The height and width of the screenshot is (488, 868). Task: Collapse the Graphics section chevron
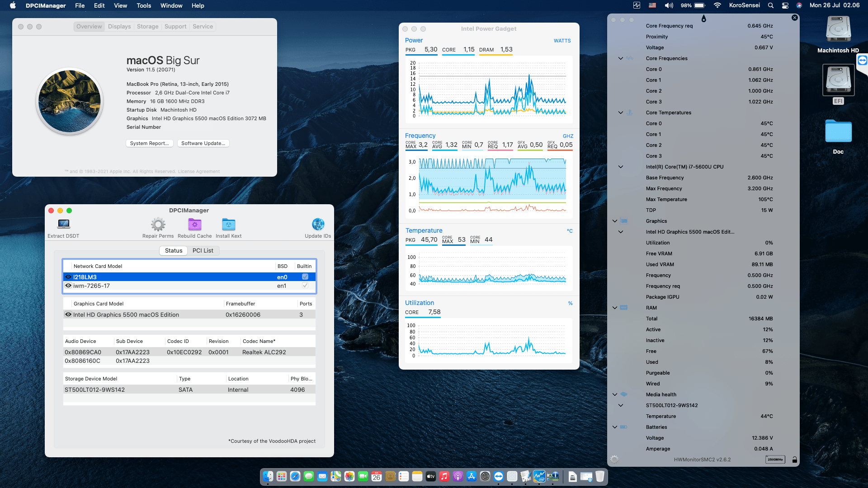(x=615, y=221)
